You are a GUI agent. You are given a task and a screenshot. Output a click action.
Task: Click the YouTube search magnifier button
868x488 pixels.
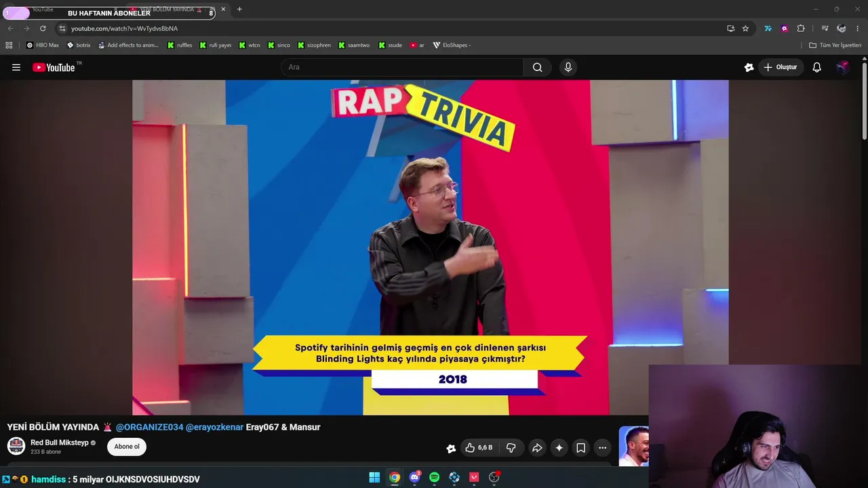coord(538,67)
